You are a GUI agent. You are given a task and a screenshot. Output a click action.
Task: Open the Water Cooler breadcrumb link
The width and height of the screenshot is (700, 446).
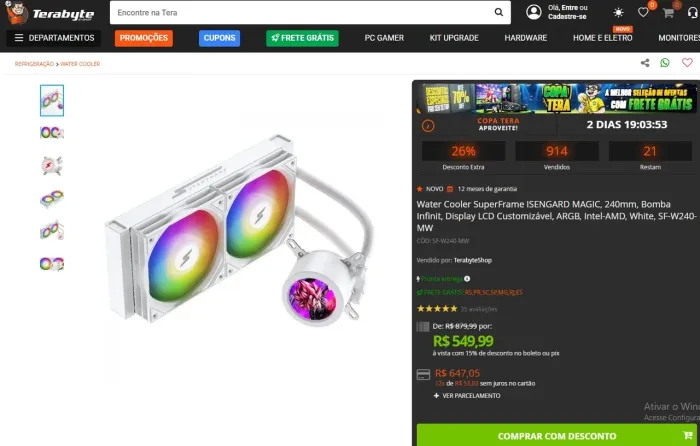[x=80, y=64]
